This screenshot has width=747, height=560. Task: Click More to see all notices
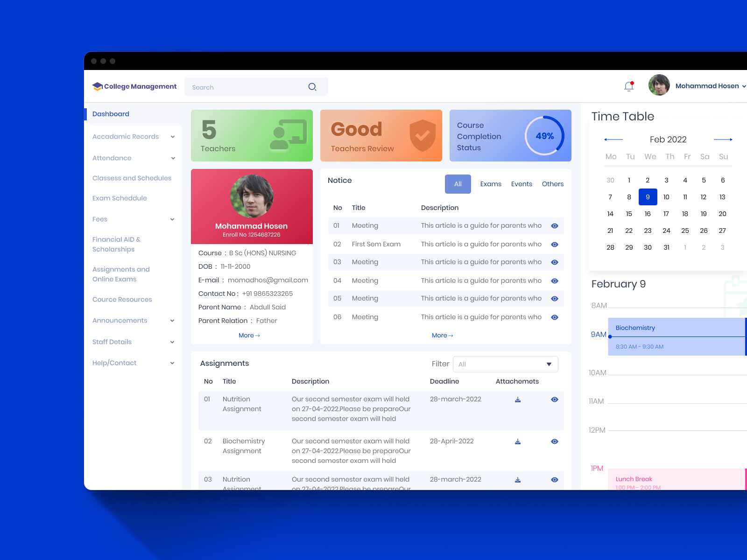(442, 335)
